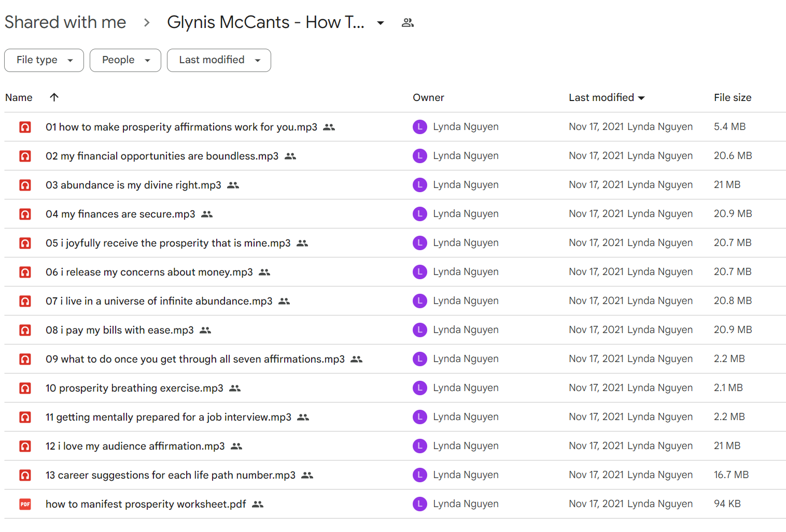
Task: Click the sort direction arrow beside Name
Action: [x=54, y=97]
